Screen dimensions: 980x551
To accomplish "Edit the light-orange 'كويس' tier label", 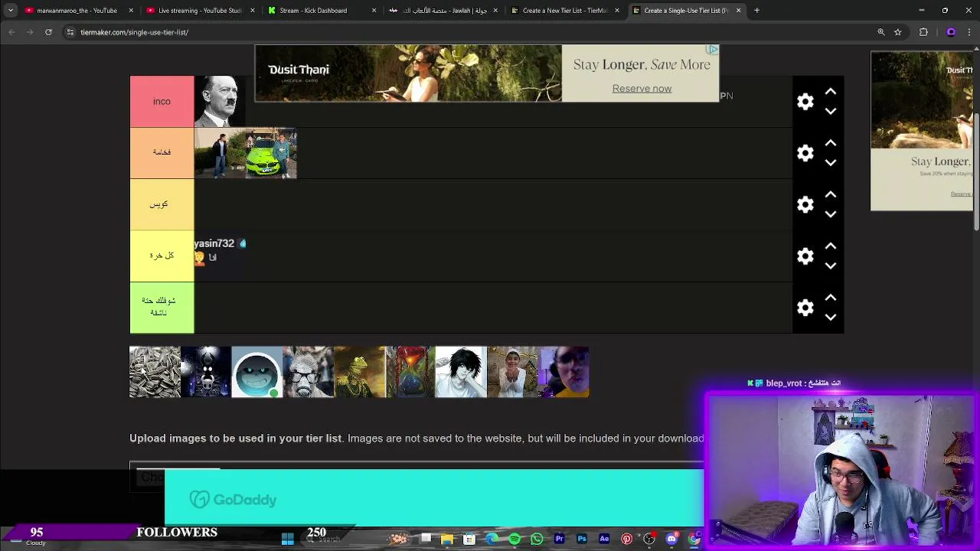I will pos(162,204).
